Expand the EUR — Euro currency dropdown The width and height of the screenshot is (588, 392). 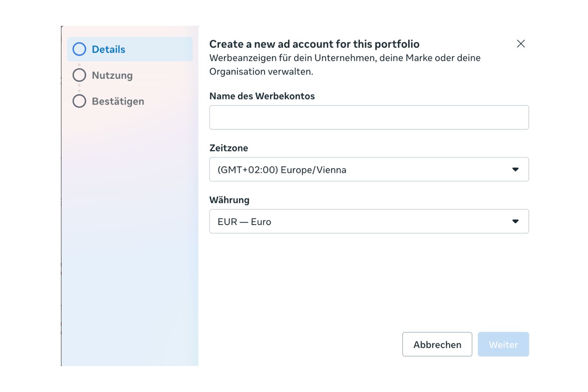tap(368, 221)
